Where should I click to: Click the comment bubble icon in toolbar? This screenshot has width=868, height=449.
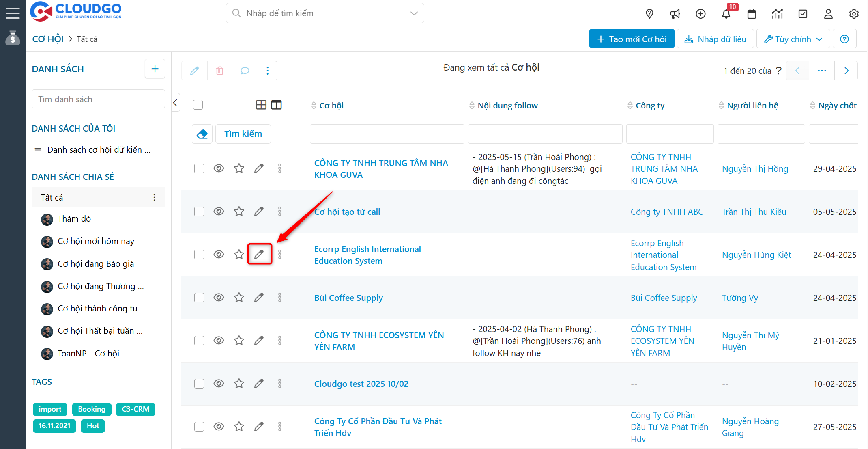[x=245, y=71]
